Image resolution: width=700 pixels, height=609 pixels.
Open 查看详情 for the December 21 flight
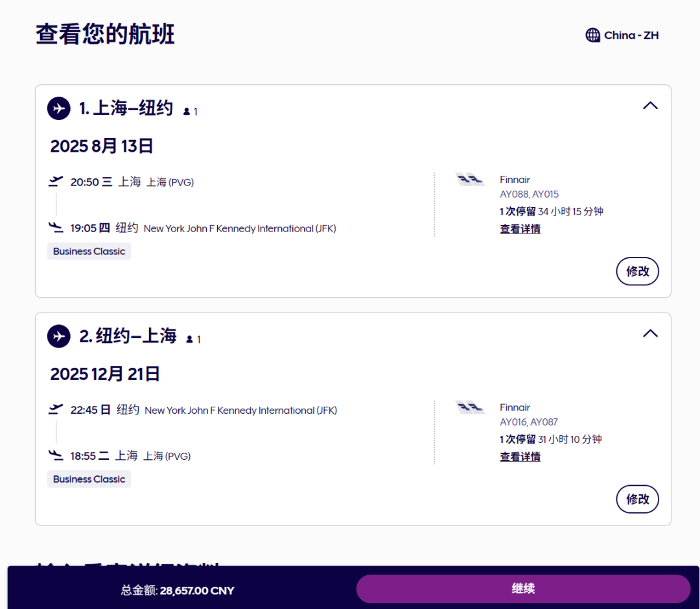click(520, 457)
